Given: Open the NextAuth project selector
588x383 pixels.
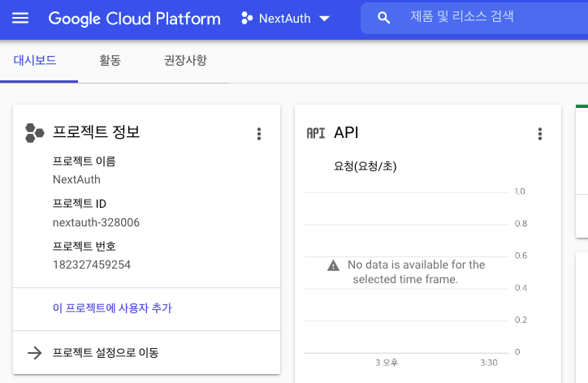Looking at the screenshot, I should (x=285, y=18).
